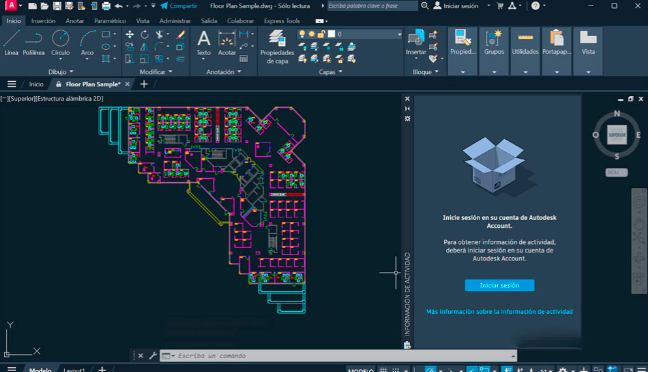The height and width of the screenshot is (372, 648).
Task: Switch to the Paramétrico ribbon tab
Action: pos(110,21)
